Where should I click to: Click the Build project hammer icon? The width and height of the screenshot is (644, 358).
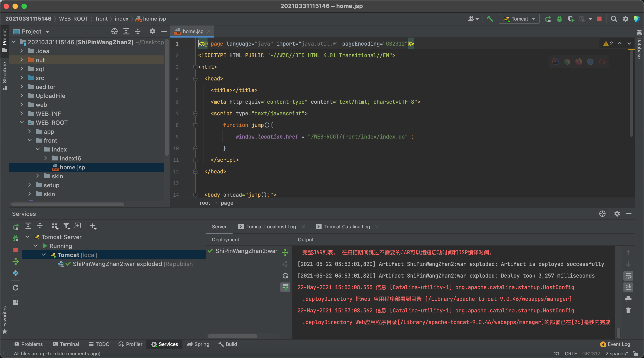point(490,19)
